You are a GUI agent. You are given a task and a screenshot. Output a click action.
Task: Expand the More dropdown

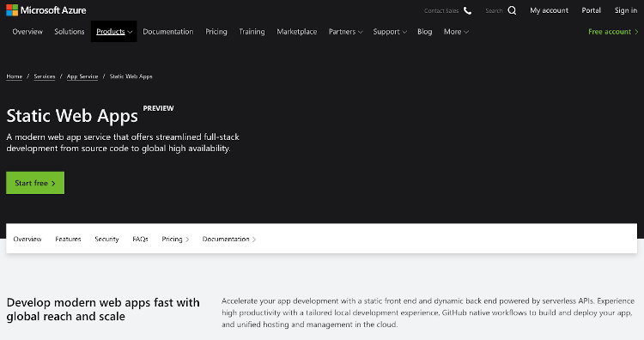click(456, 32)
